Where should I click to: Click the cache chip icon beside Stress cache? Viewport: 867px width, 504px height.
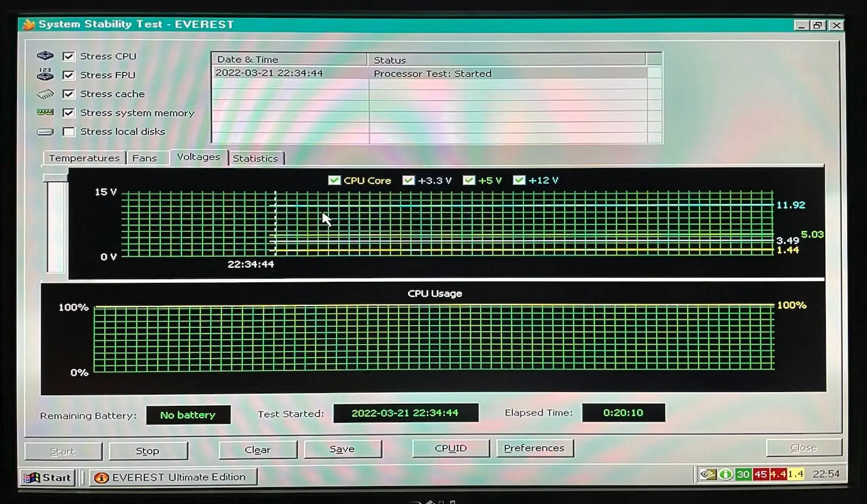tap(45, 94)
